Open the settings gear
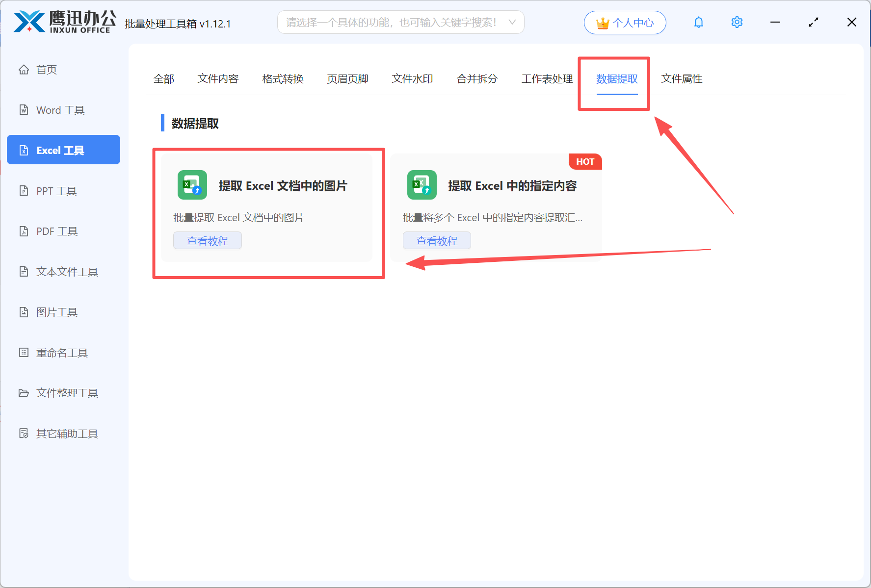The width and height of the screenshot is (871, 588). (737, 22)
